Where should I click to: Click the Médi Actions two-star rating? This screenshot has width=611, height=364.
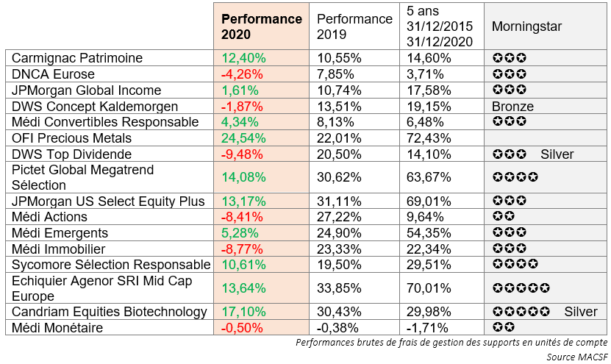(x=503, y=217)
